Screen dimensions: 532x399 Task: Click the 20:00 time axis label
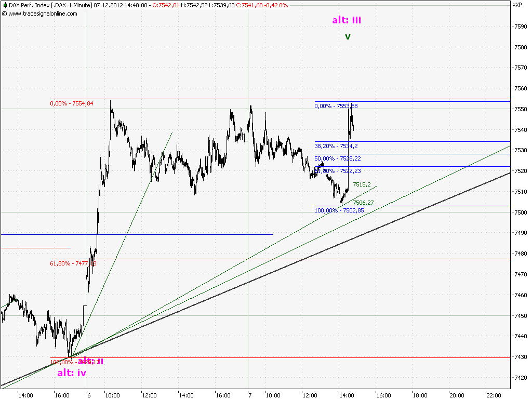click(456, 395)
